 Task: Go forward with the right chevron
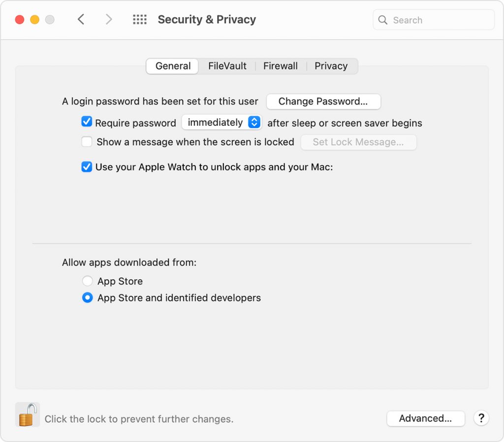(x=109, y=20)
